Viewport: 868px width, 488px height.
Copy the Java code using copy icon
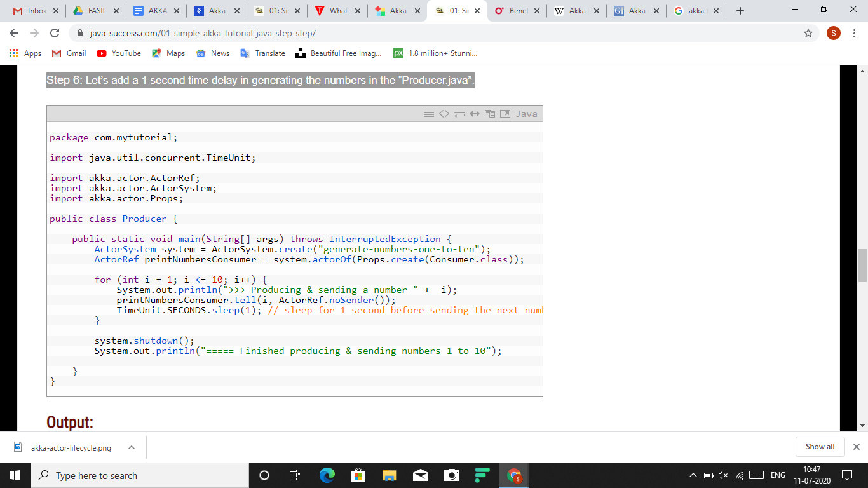tap(489, 114)
